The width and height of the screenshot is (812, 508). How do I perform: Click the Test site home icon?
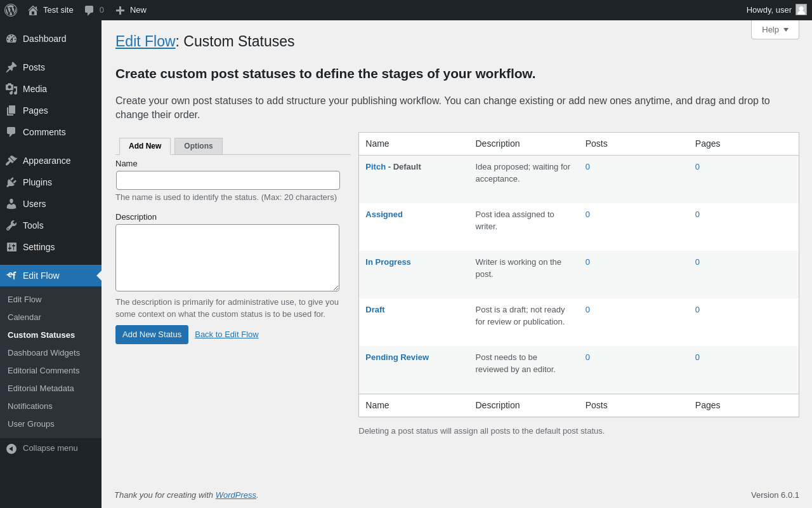(x=33, y=10)
